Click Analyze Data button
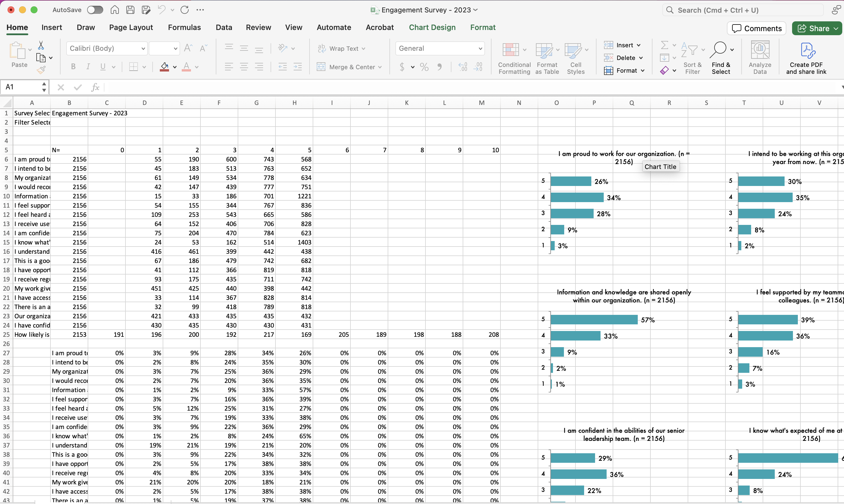This screenshot has width=844, height=504. pos(760,58)
